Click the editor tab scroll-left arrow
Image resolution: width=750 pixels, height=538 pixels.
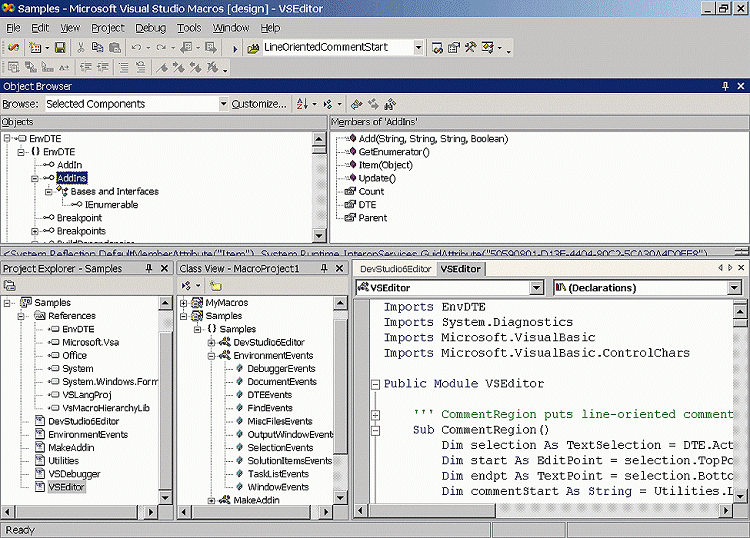click(720, 268)
